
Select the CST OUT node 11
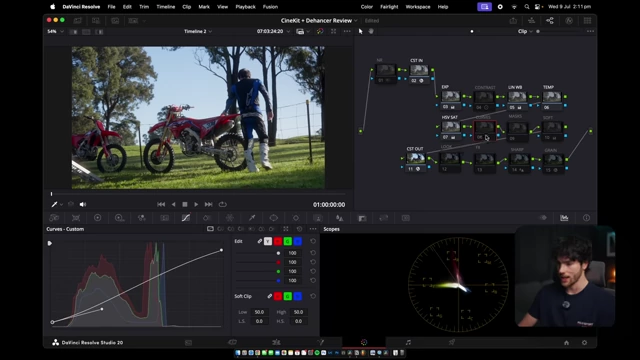416,162
